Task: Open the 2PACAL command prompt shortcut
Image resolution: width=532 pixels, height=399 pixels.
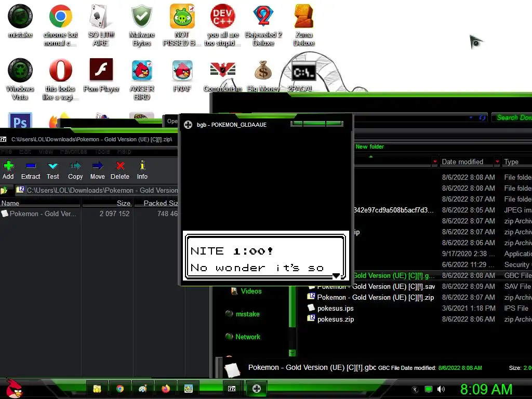Action: (303, 75)
